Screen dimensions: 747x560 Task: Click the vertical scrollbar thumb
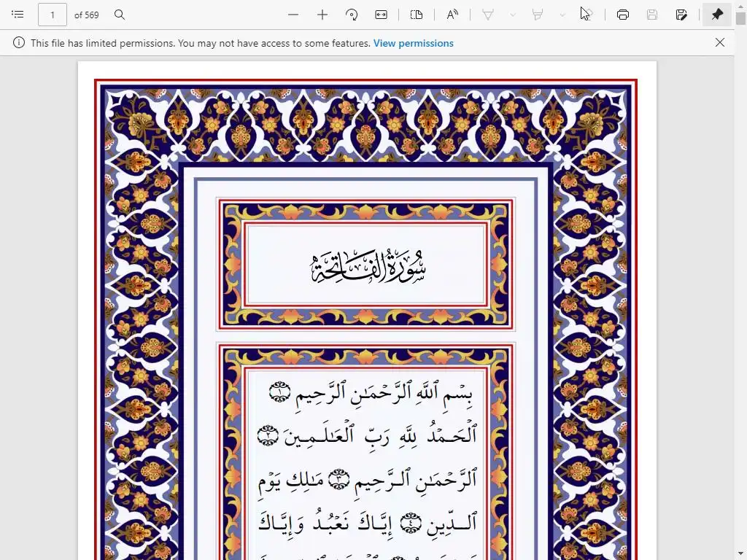(740, 18)
